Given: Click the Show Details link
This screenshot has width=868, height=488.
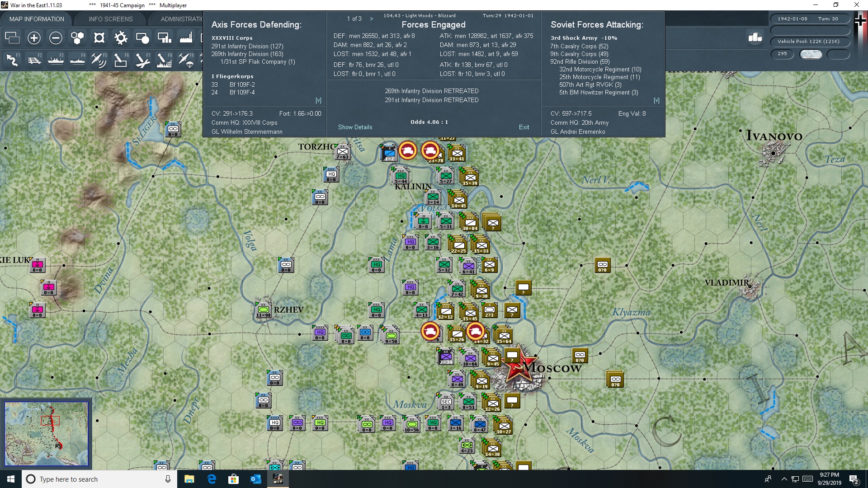Looking at the screenshot, I should [x=355, y=127].
